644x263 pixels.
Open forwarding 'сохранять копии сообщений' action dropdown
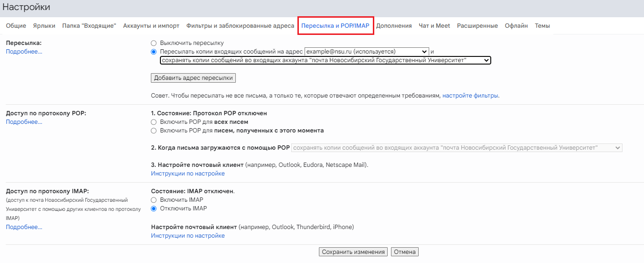326,60
